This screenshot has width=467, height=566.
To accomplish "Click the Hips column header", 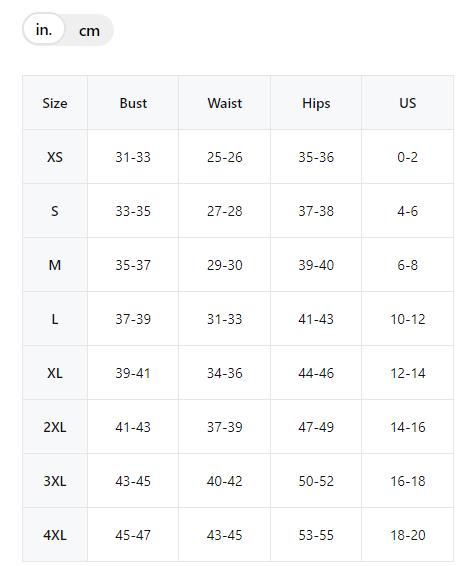I will (x=316, y=103).
